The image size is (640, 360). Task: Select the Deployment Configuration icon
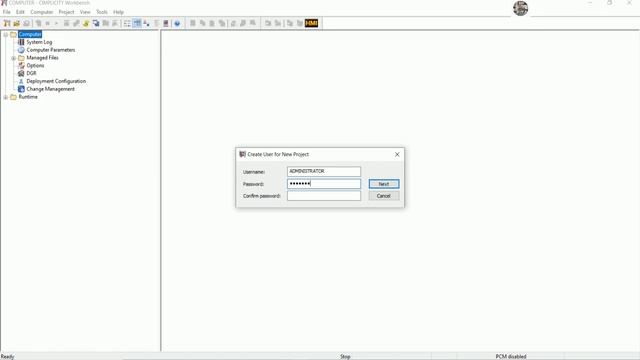point(21,81)
